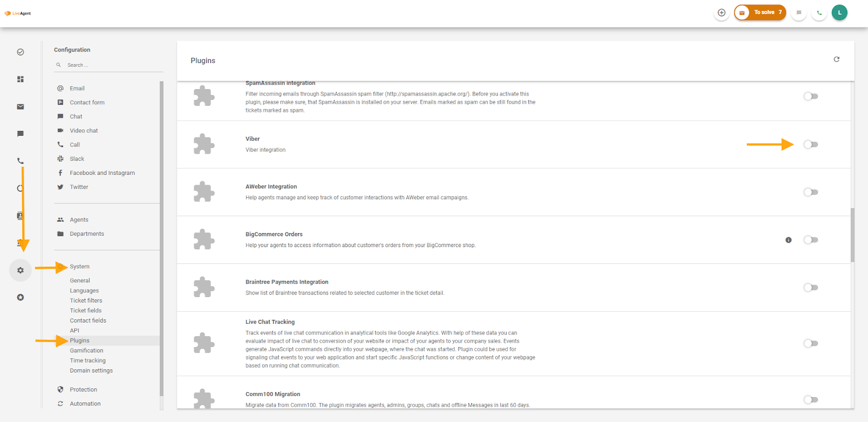
Task: Open Slack configuration
Action: pyautogui.click(x=77, y=159)
